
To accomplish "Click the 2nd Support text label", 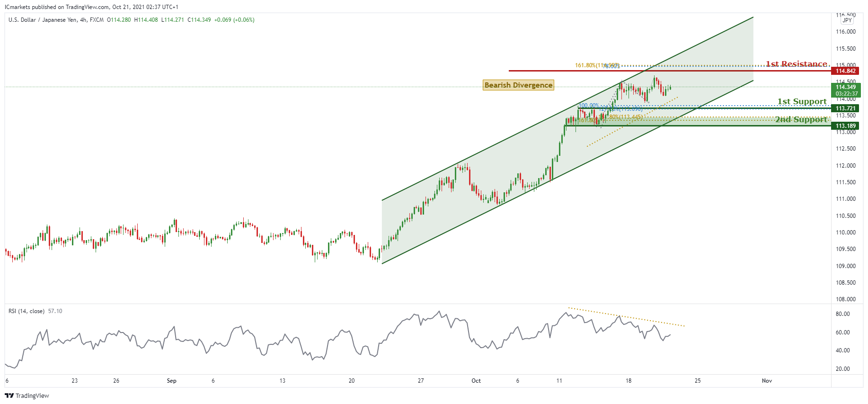I will click(x=801, y=119).
